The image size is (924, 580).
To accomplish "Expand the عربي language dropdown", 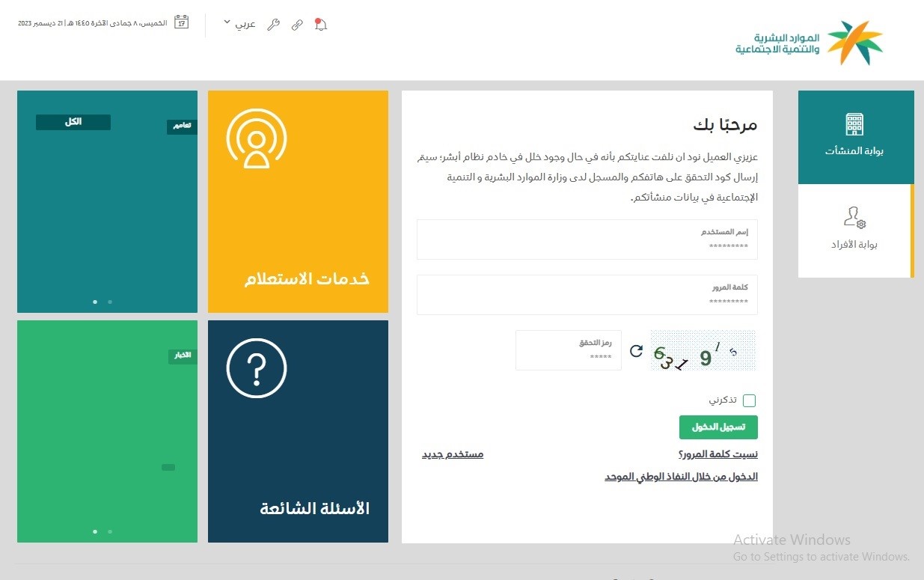I will tap(239, 23).
